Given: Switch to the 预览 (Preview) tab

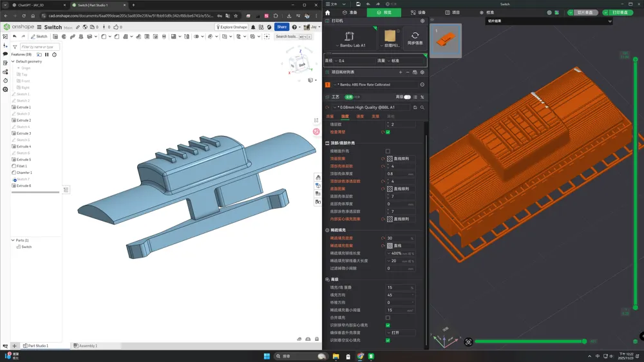Looking at the screenshot, I should [x=385, y=13].
